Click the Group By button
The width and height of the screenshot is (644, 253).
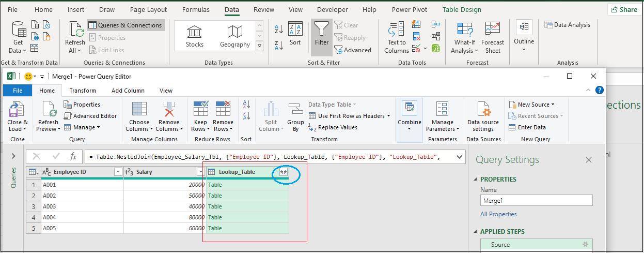295,117
